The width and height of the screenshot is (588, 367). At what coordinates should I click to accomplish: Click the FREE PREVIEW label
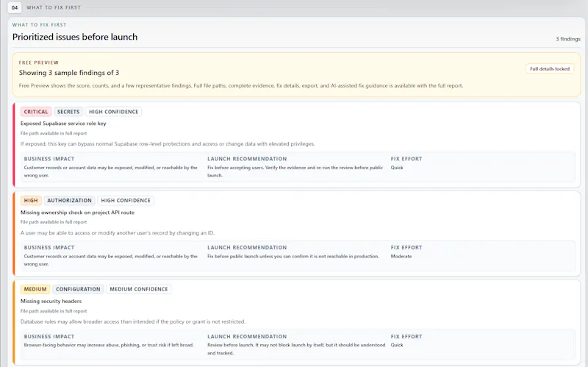point(39,63)
